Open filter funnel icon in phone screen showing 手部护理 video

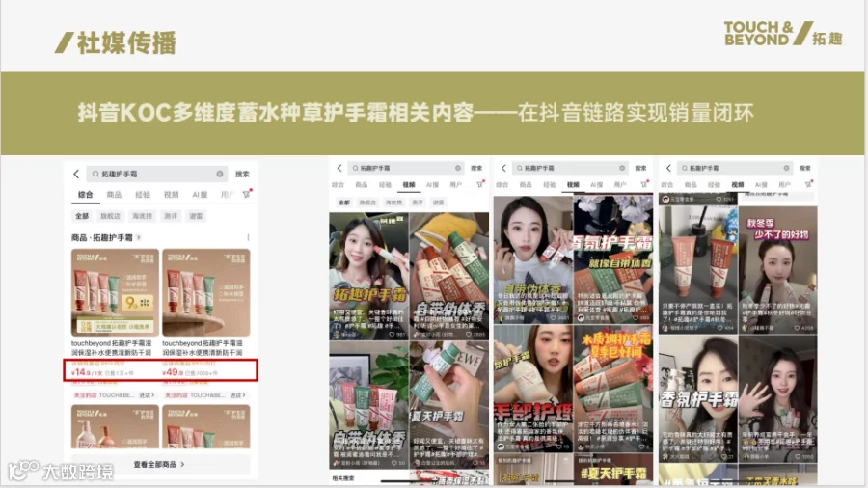pyautogui.click(x=644, y=184)
